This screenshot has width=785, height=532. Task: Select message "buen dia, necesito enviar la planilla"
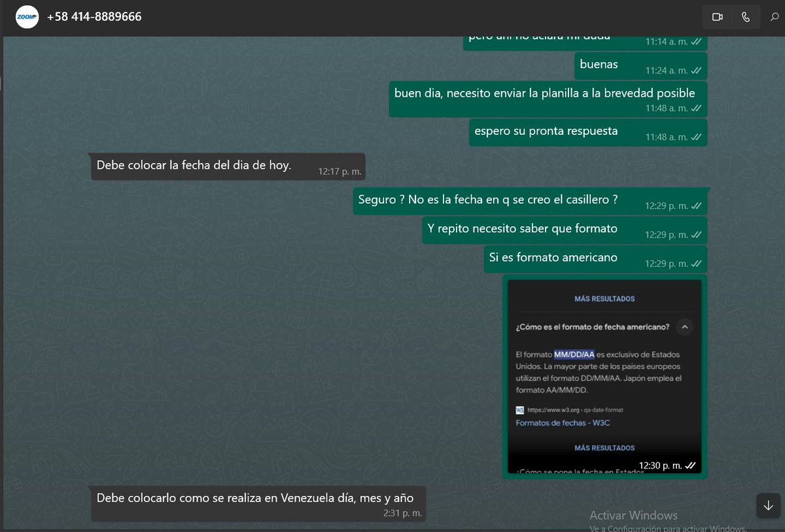[548, 99]
